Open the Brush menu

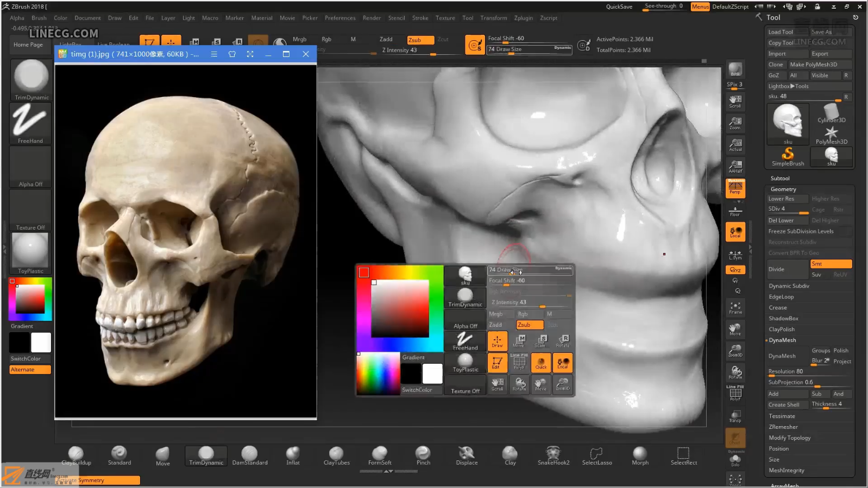point(39,18)
